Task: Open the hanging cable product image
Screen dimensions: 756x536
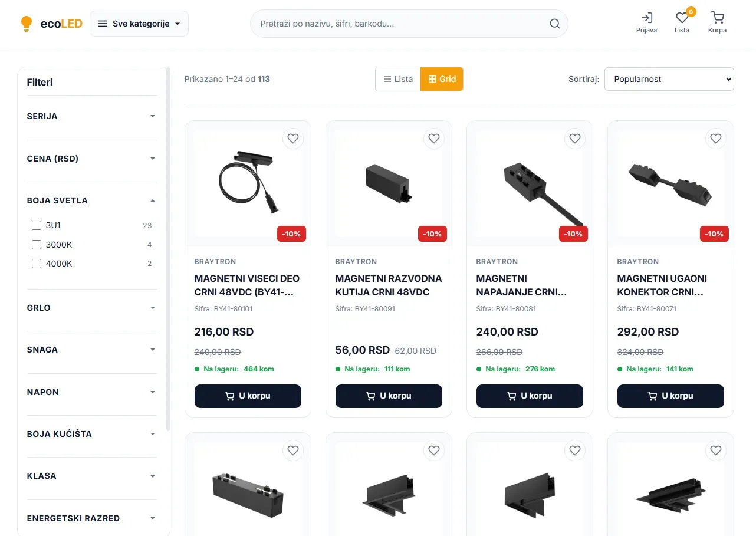Action: [248, 183]
